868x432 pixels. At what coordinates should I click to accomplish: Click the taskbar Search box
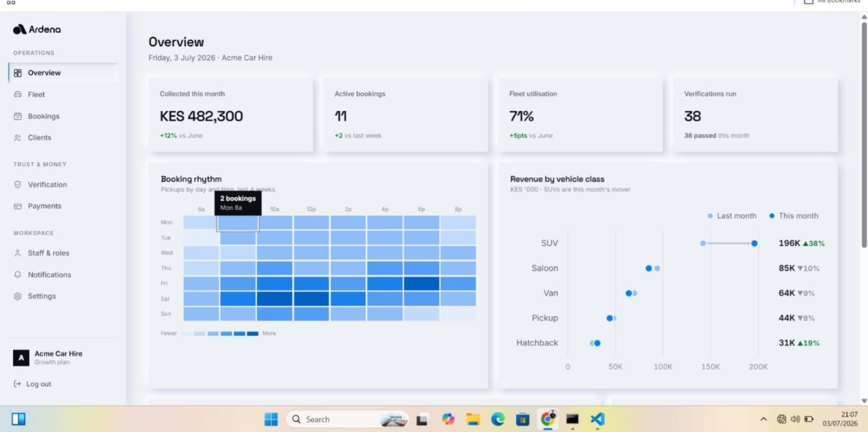tap(347, 420)
